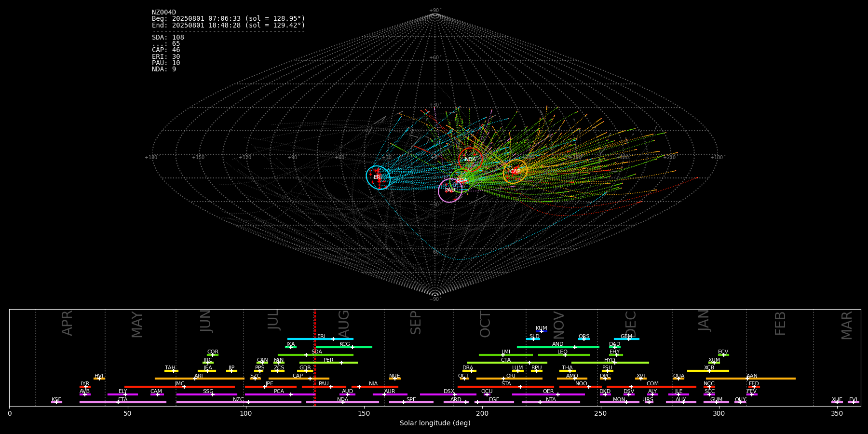Click the SSG shower bar
Screen dimensions: 868x434
[x=207, y=394]
